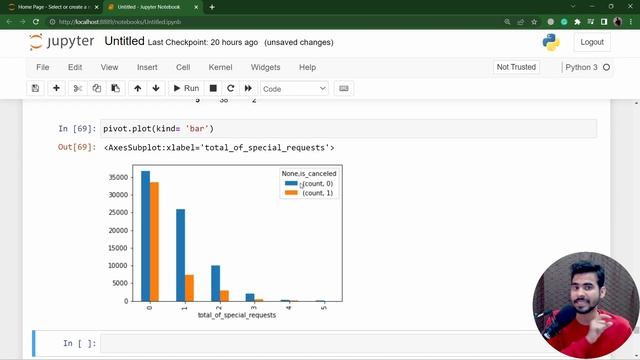Open the browser extensions puzzle icon
640x360 pixels.
(577, 22)
